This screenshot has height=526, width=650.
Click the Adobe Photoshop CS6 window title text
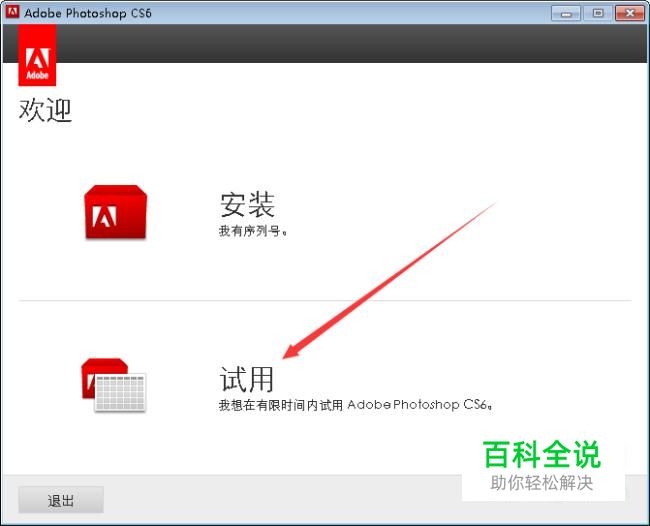pos(88,13)
